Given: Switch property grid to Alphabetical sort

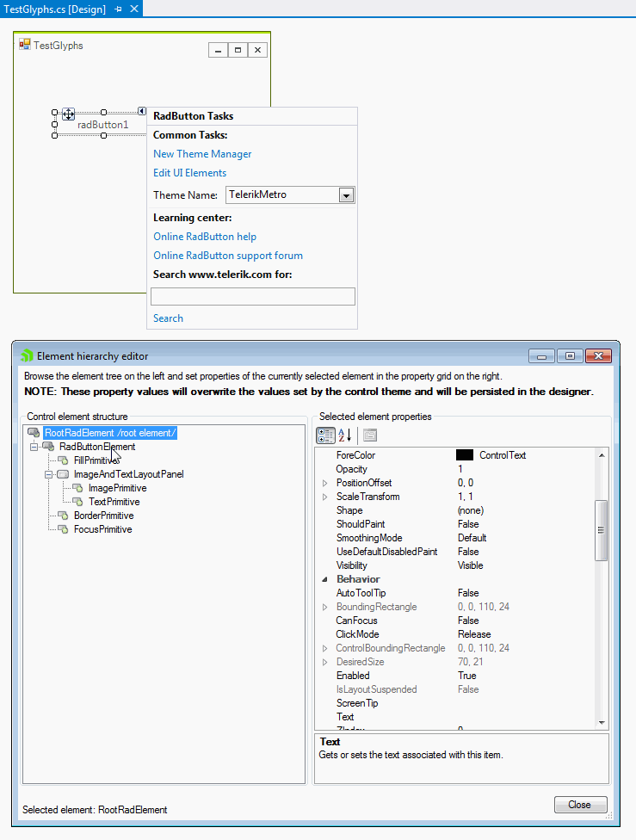Looking at the screenshot, I should point(345,435).
